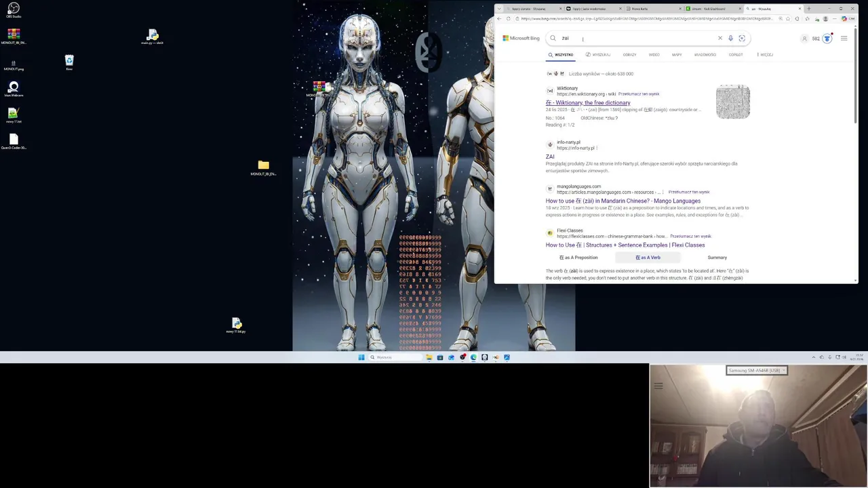Open Bing visual search camera icon

tap(742, 38)
